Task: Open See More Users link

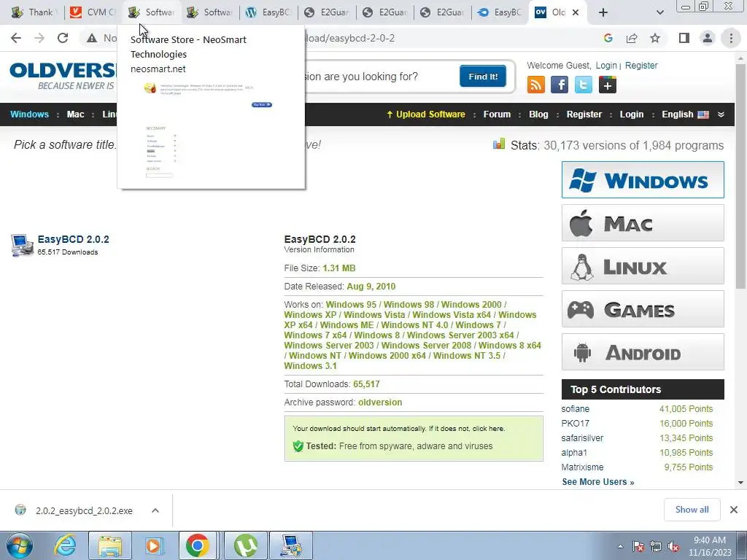Action: 598,482
